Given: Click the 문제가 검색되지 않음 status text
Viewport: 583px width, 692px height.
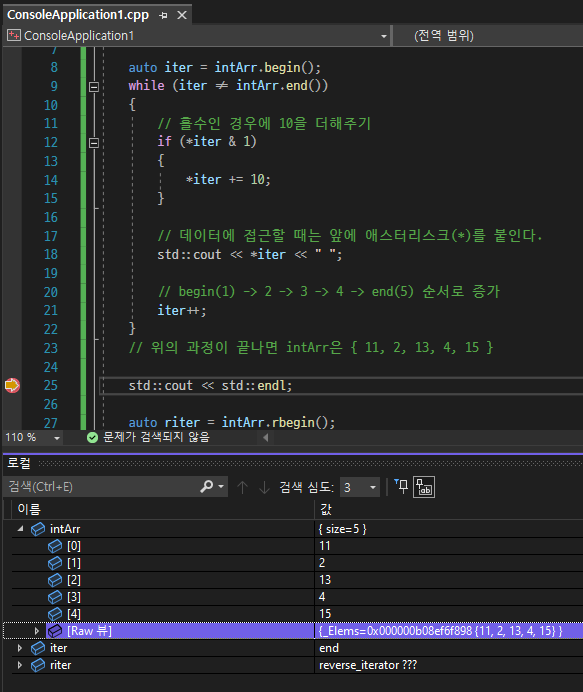Looking at the screenshot, I should pyautogui.click(x=156, y=437).
